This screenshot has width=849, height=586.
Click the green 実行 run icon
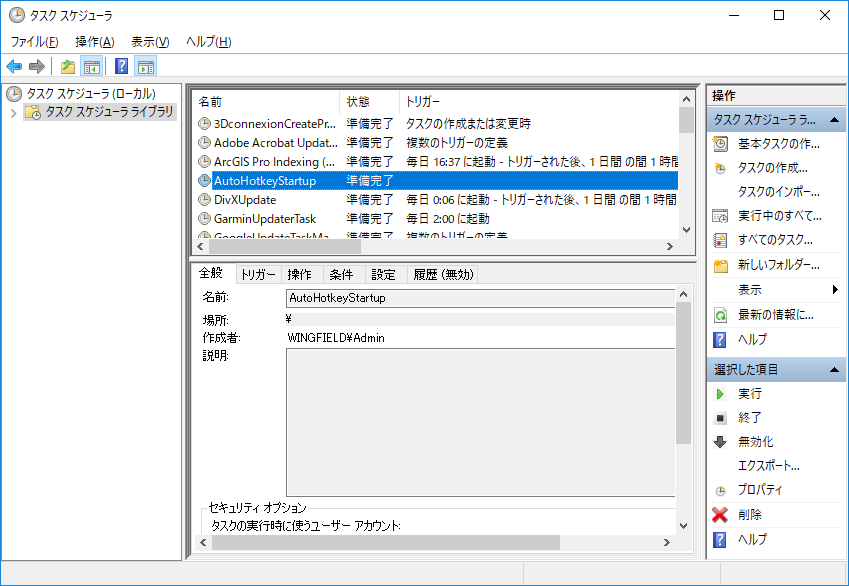tap(720, 394)
